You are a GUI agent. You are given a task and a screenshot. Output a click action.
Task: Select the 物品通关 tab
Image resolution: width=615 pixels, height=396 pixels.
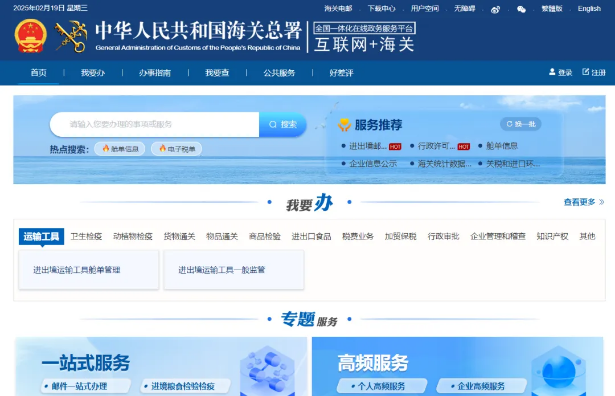(x=222, y=236)
